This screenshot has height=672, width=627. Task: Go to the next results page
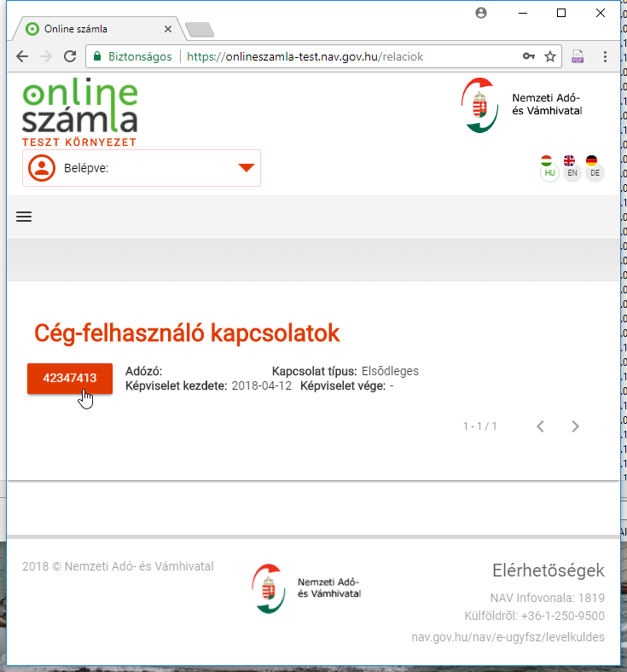[575, 426]
